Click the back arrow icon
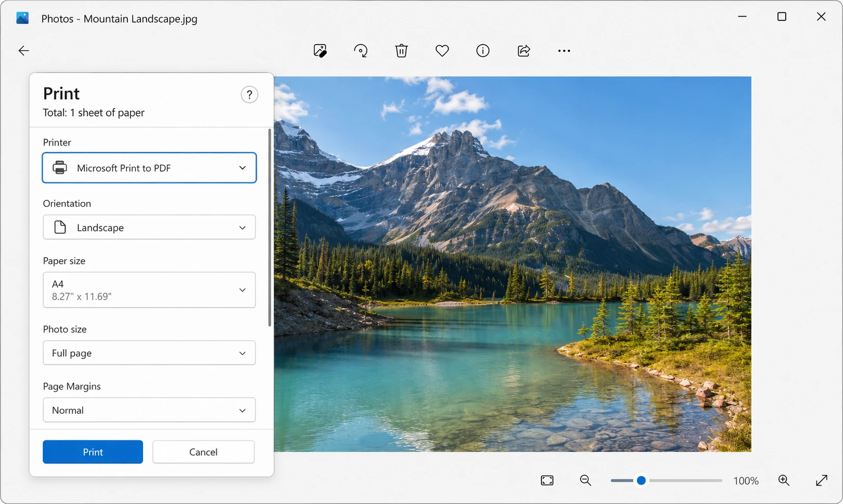The image size is (843, 504). point(24,51)
